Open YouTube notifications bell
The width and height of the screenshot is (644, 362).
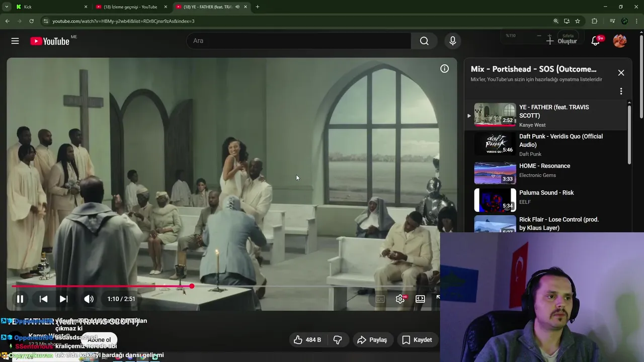596,41
